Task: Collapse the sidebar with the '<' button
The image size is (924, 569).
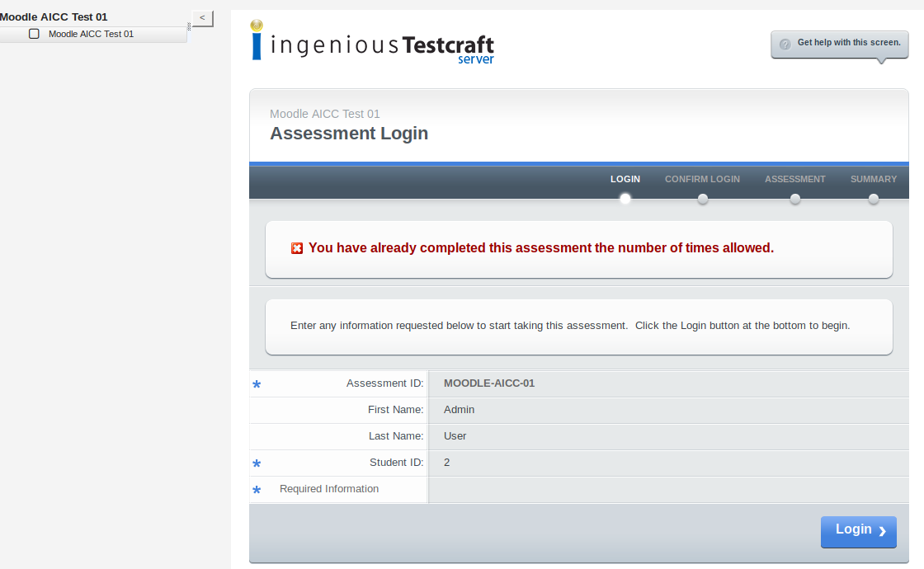Action: 202,18
